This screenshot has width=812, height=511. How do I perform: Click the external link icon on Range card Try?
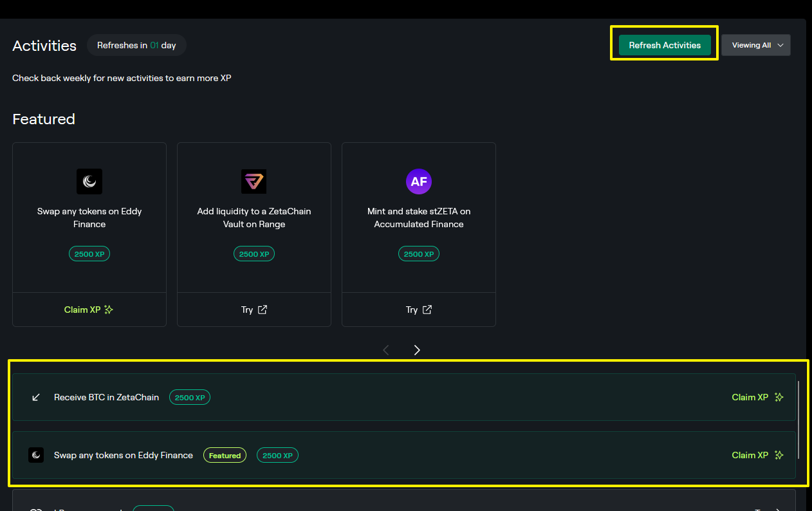pos(263,310)
